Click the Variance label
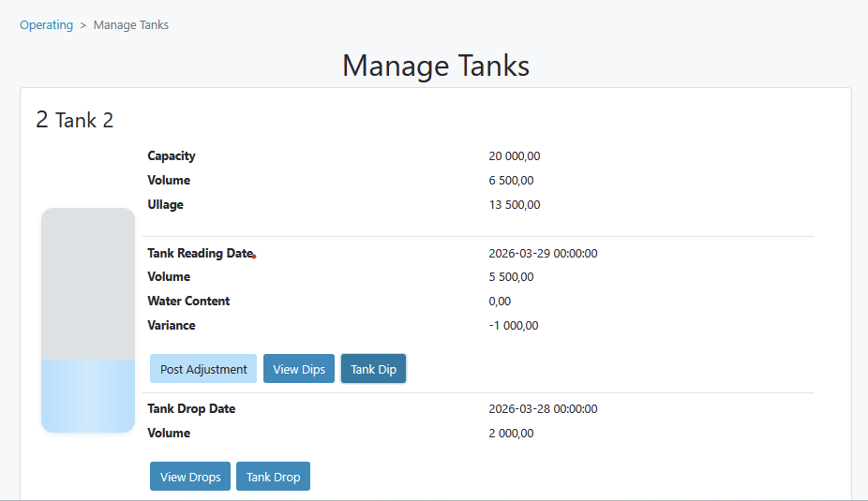 (x=171, y=326)
